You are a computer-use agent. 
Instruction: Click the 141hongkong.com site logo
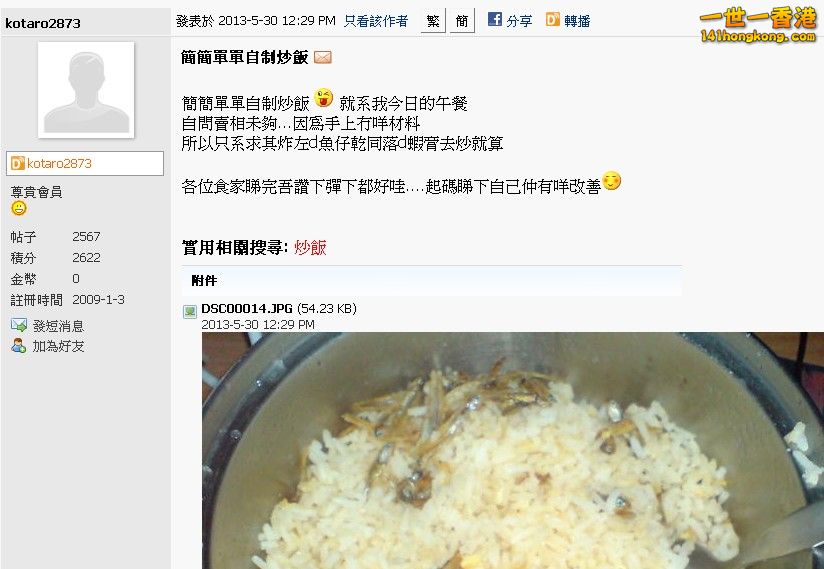758,24
